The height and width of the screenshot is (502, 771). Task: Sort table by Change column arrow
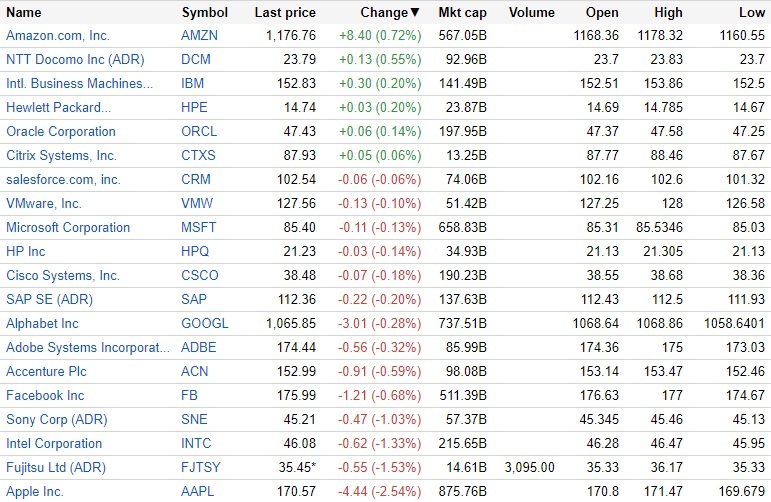coord(415,13)
